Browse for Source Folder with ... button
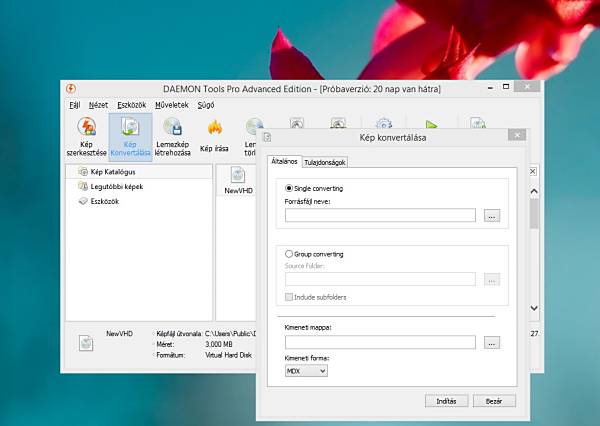The height and width of the screenshot is (426, 600). pos(492,279)
